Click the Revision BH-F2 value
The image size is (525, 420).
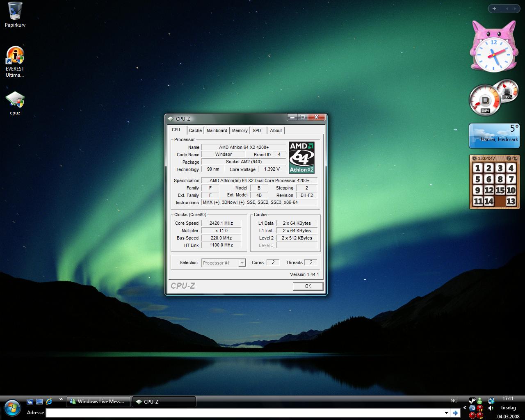coord(306,195)
